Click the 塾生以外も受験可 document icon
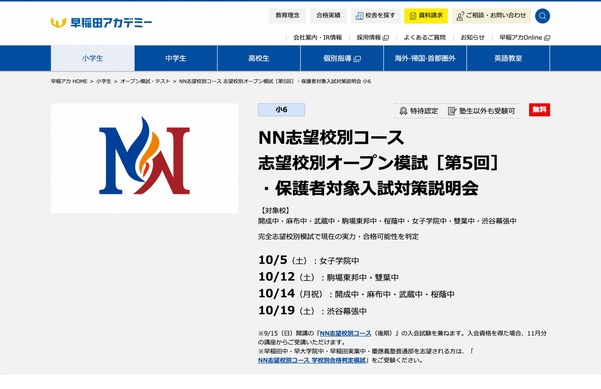The width and height of the screenshot is (601, 389). (x=452, y=111)
